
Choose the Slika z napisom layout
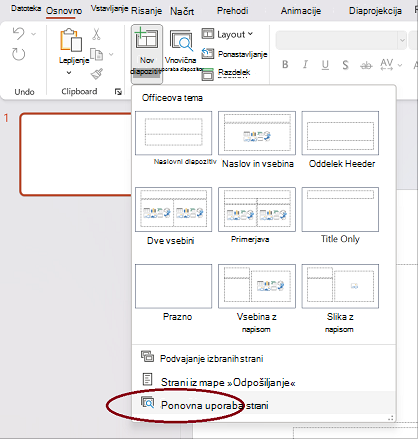(x=340, y=286)
